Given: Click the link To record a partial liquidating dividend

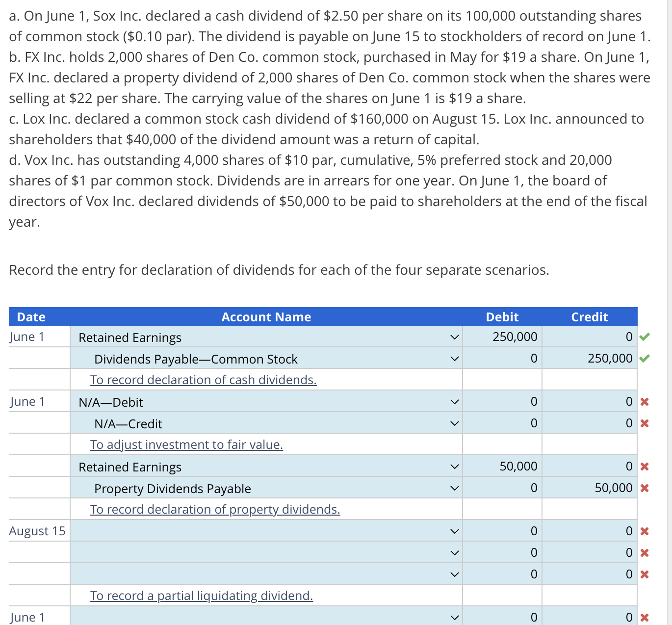Looking at the screenshot, I should [201, 596].
